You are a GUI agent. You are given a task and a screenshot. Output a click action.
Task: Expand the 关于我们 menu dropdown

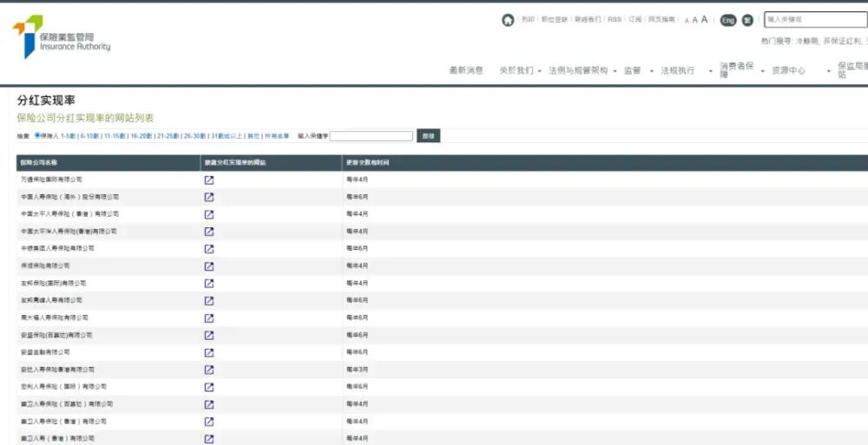(x=539, y=71)
